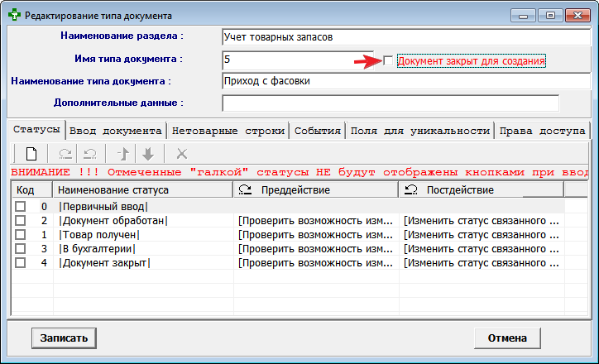The image size is (599, 364).
Task: Click the 'Наименование статуса' column header
Action: coord(143,189)
